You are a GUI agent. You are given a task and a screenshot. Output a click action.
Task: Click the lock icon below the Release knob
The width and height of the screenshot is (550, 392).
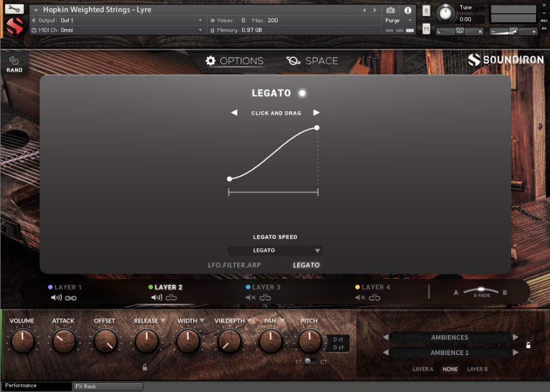click(145, 365)
